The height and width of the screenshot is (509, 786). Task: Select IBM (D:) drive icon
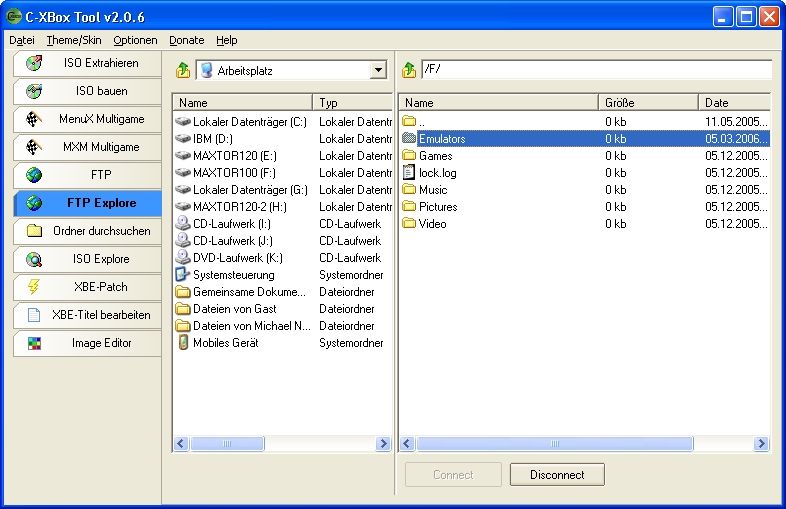pos(183,139)
